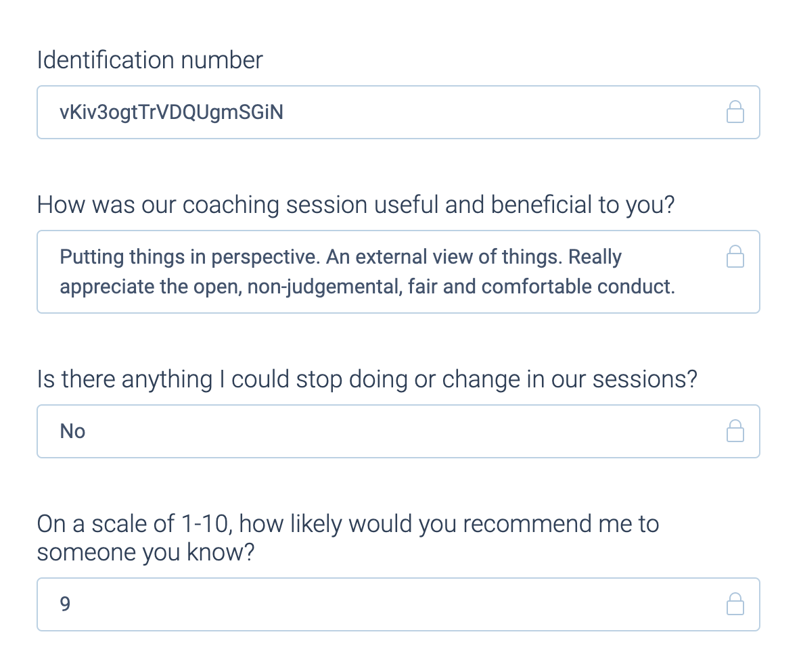Click the "No" answer text
Screen dimensions: 801x672
(72, 431)
